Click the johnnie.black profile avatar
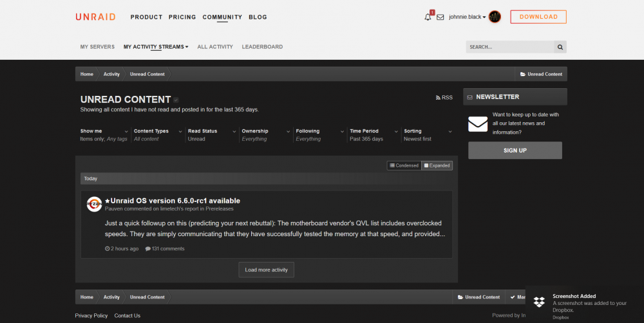 click(495, 17)
